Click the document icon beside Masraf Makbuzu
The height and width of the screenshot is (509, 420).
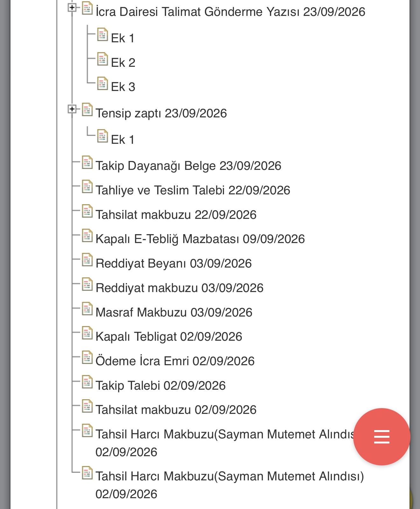tap(87, 309)
